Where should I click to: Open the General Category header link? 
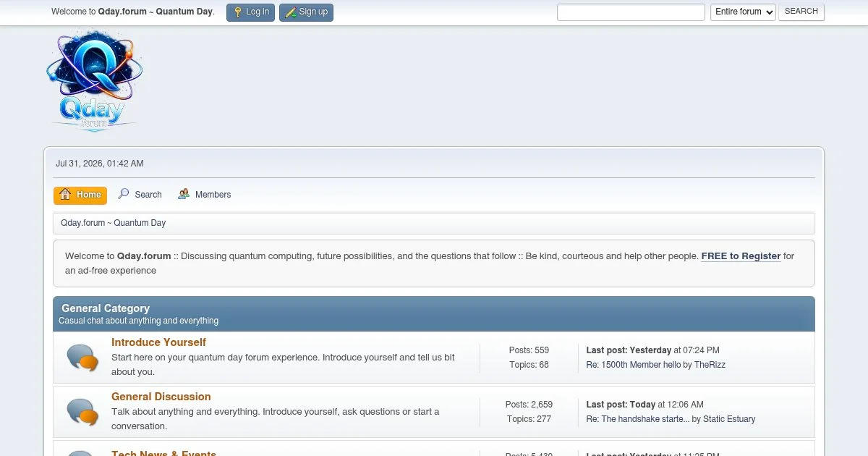tap(106, 308)
